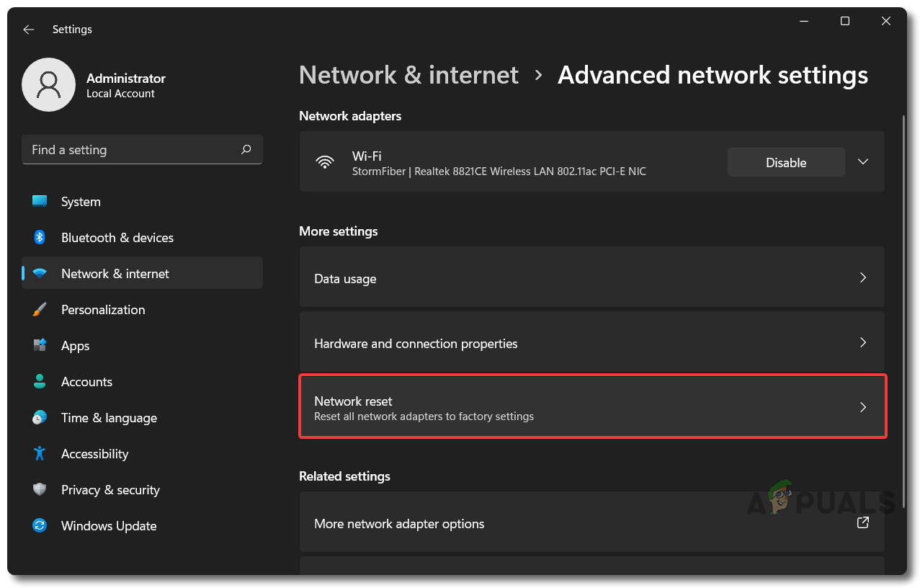
Task: Expand the Wi-Fi adapter details chevron
Action: pos(862,162)
